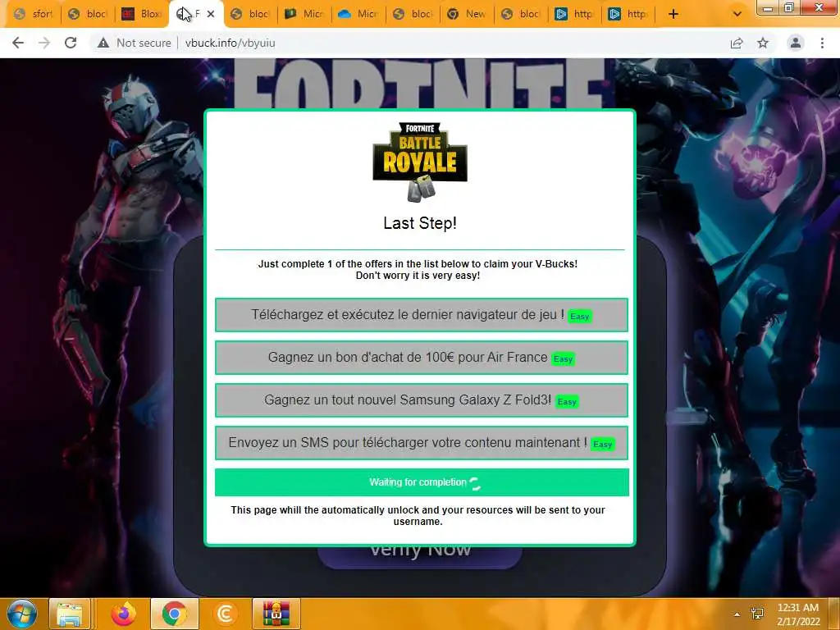Launch Firefox from the taskbar

[x=124, y=614]
